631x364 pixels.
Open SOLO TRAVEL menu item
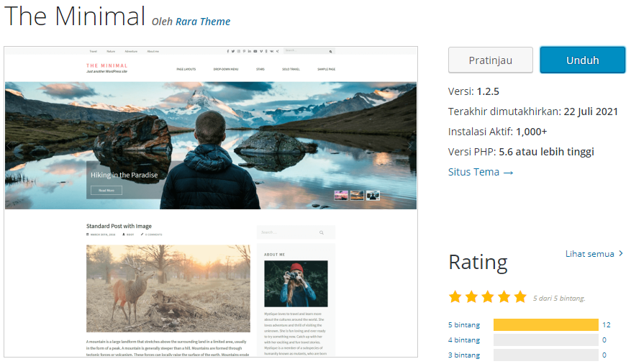point(291,69)
